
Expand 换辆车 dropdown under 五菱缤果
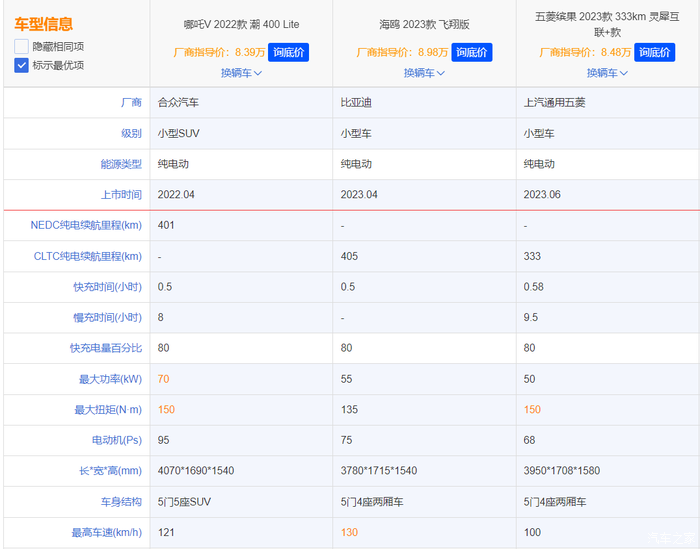click(x=607, y=73)
